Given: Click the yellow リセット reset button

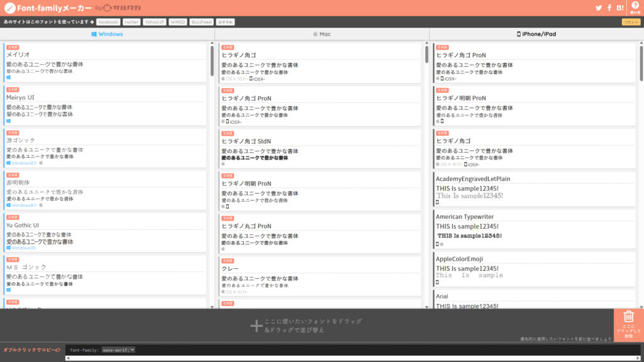Looking at the screenshot, I should point(631,22).
